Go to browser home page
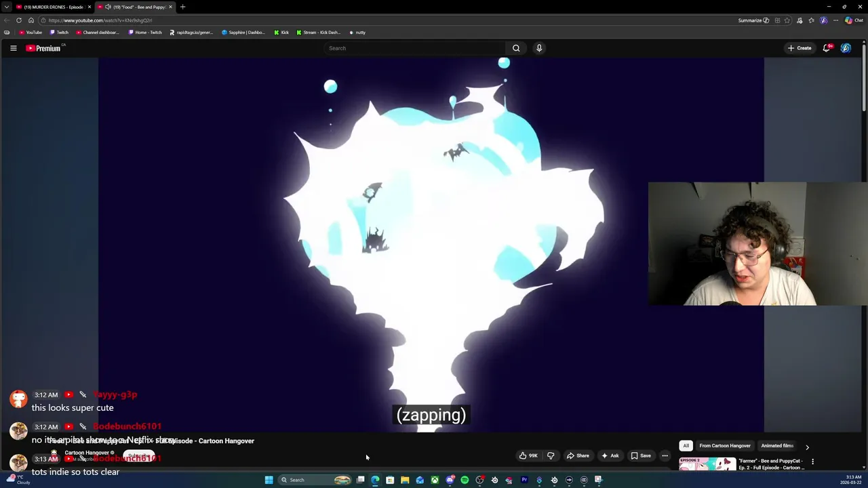Viewport: 868px width, 488px height. coord(31,20)
